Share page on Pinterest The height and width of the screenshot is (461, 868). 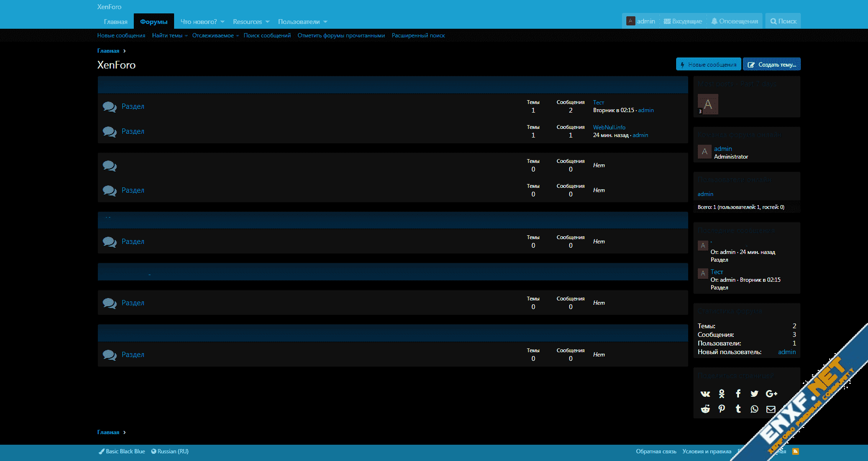pyautogui.click(x=722, y=409)
